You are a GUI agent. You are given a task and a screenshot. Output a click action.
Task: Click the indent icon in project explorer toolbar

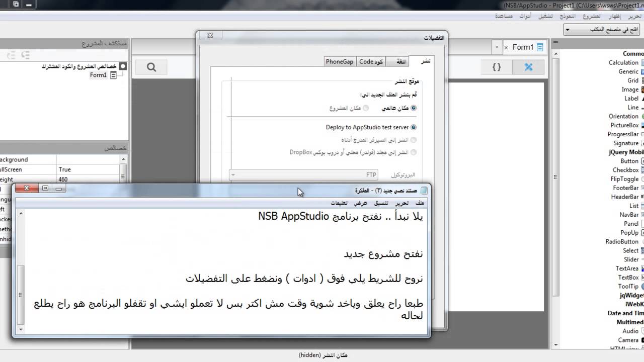25,55
